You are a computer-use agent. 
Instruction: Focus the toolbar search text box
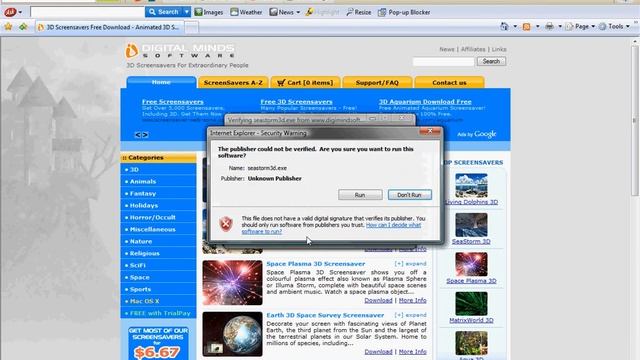click(87, 12)
